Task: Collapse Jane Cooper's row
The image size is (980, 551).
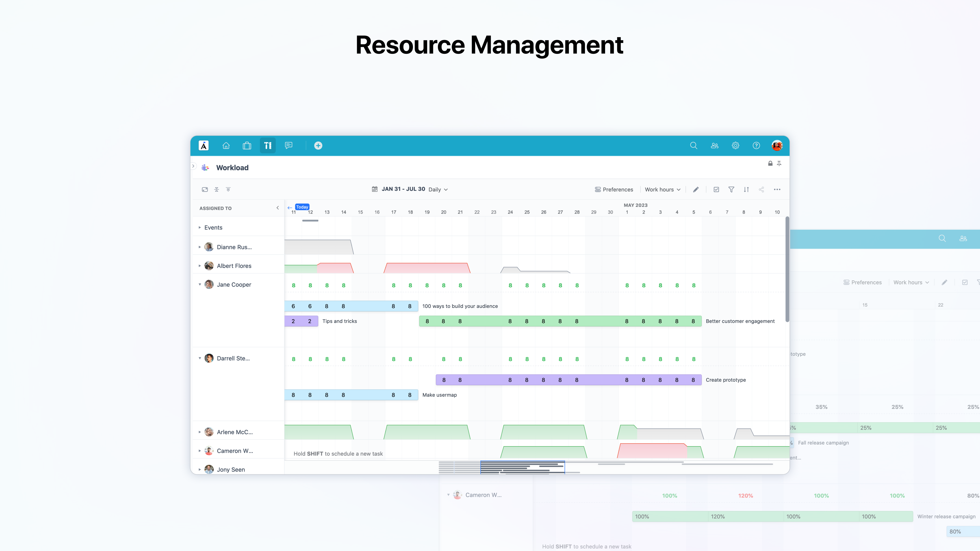Action: click(200, 284)
